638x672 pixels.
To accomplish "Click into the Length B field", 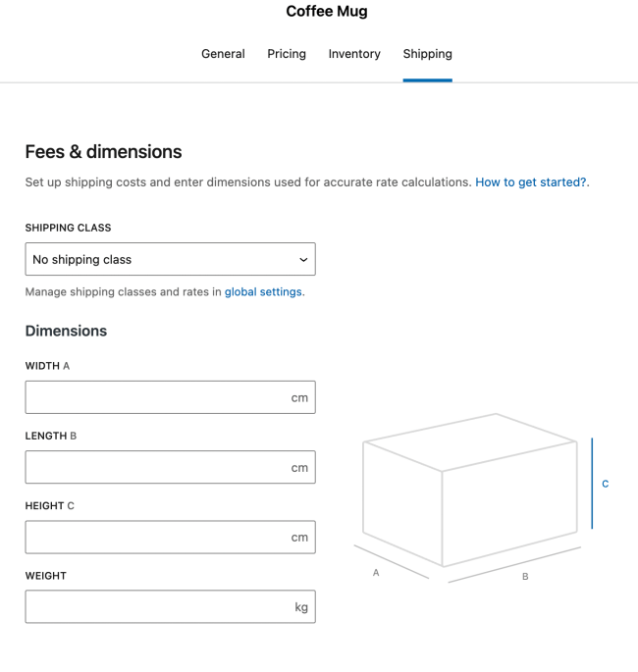I will tap(157, 467).
